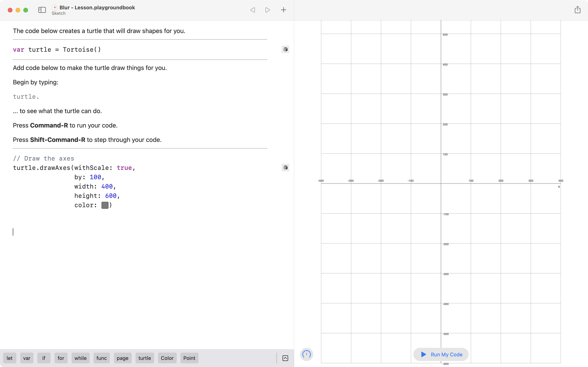Open the gray color swatch in code
Image resolution: width=588 pixels, height=367 pixels.
coord(105,205)
